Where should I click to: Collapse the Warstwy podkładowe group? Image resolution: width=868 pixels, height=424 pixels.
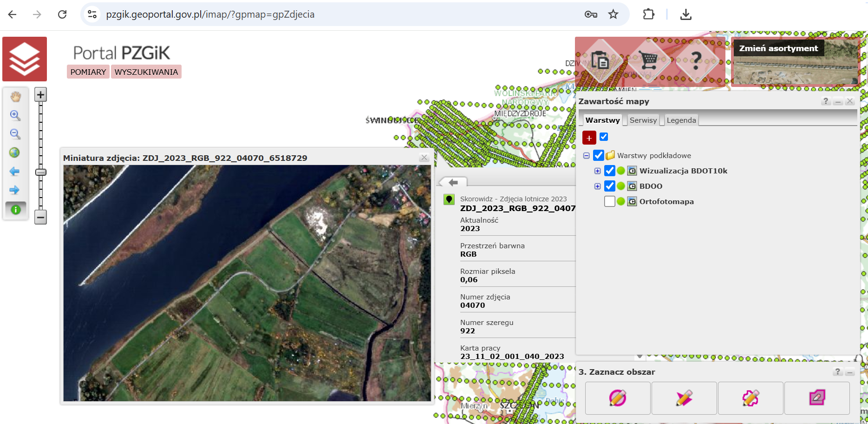pyautogui.click(x=587, y=156)
